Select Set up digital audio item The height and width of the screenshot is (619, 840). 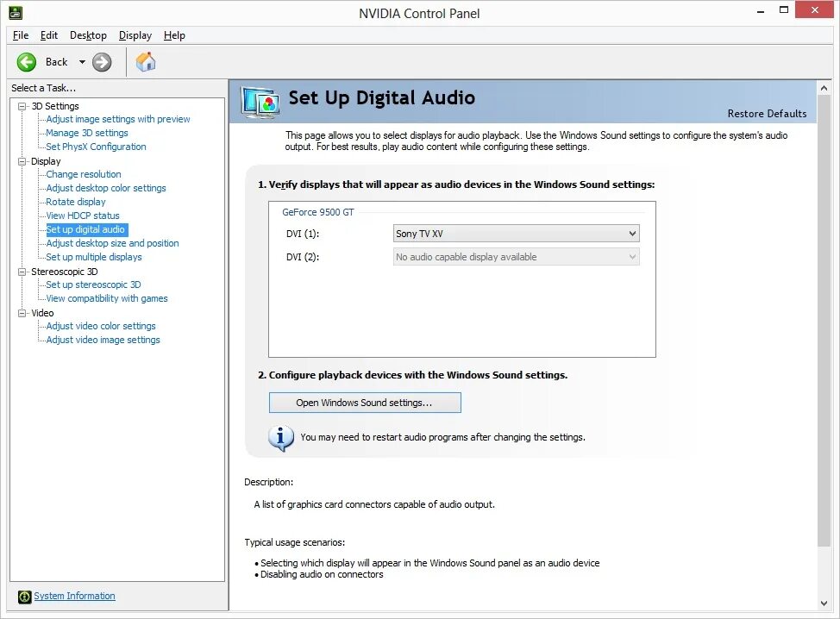(85, 229)
